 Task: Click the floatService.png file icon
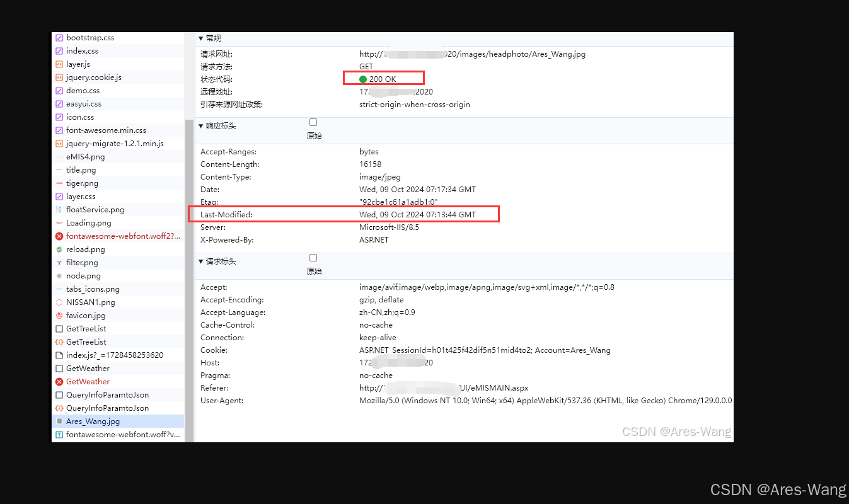(59, 209)
